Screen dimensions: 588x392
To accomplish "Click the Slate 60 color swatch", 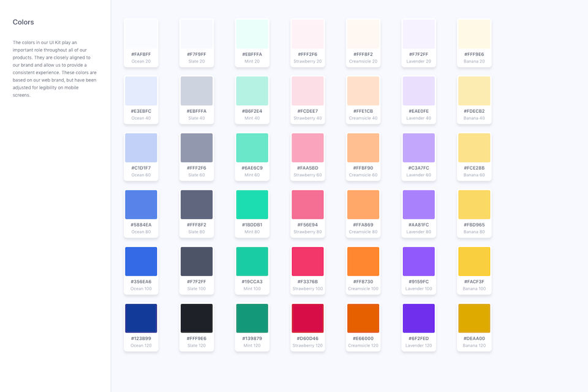I will [x=197, y=148].
